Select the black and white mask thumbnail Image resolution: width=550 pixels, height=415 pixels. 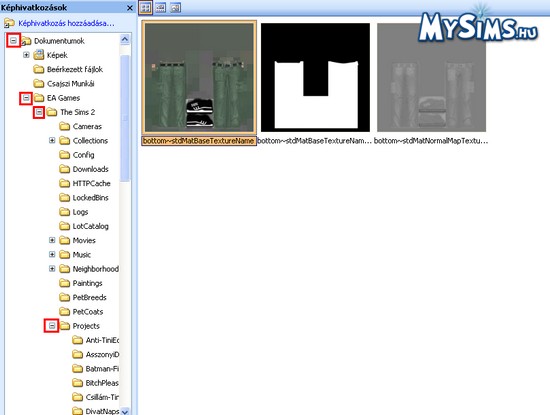(x=315, y=78)
